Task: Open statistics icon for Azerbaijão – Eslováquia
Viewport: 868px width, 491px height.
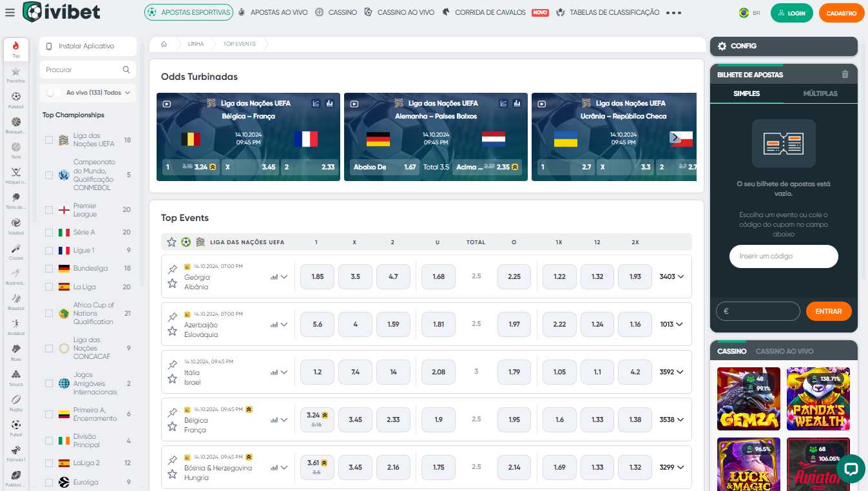Action: click(275, 325)
